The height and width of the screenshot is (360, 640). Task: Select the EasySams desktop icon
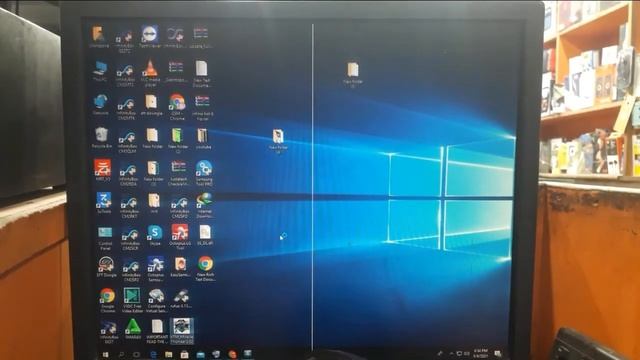[180, 267]
